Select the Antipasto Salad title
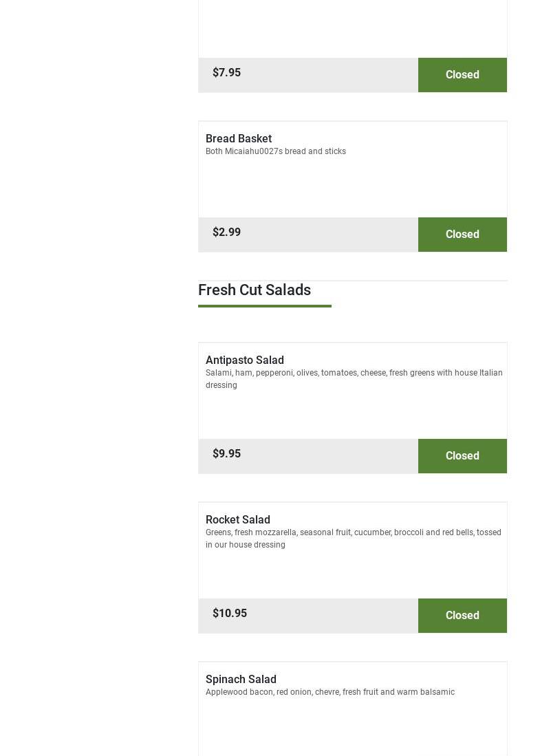 click(245, 360)
